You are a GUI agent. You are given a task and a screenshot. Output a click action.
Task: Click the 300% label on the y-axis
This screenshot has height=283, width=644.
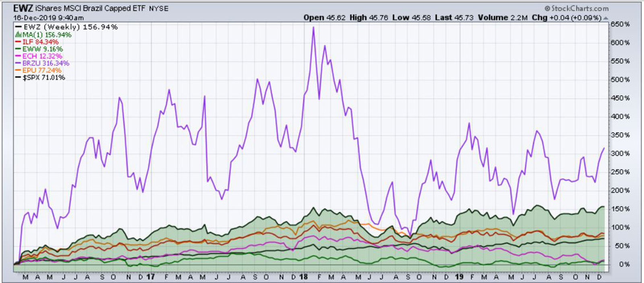pos(620,154)
